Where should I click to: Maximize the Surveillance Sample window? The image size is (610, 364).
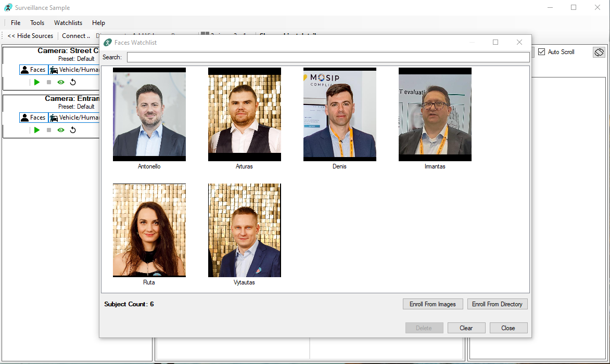click(574, 7)
